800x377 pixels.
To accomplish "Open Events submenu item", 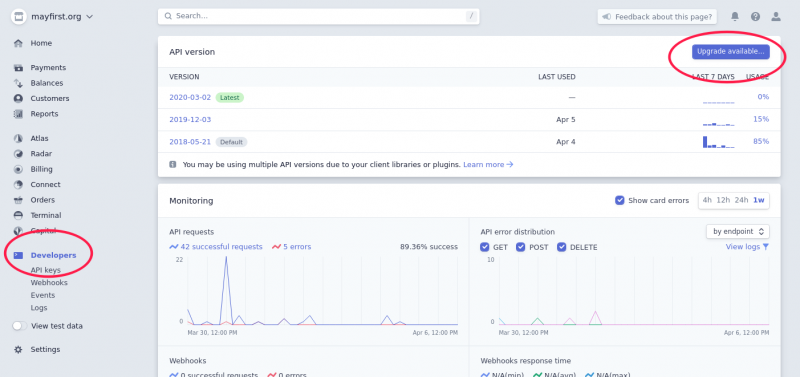I will click(x=43, y=295).
